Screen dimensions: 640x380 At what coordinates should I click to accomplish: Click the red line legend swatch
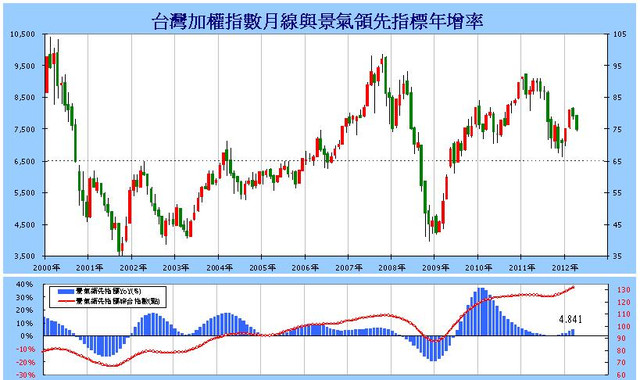[x=66, y=302]
